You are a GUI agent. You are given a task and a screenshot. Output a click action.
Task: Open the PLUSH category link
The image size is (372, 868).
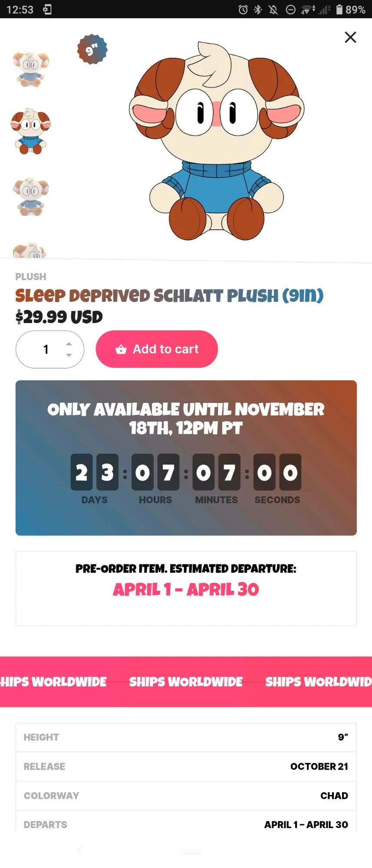click(31, 277)
